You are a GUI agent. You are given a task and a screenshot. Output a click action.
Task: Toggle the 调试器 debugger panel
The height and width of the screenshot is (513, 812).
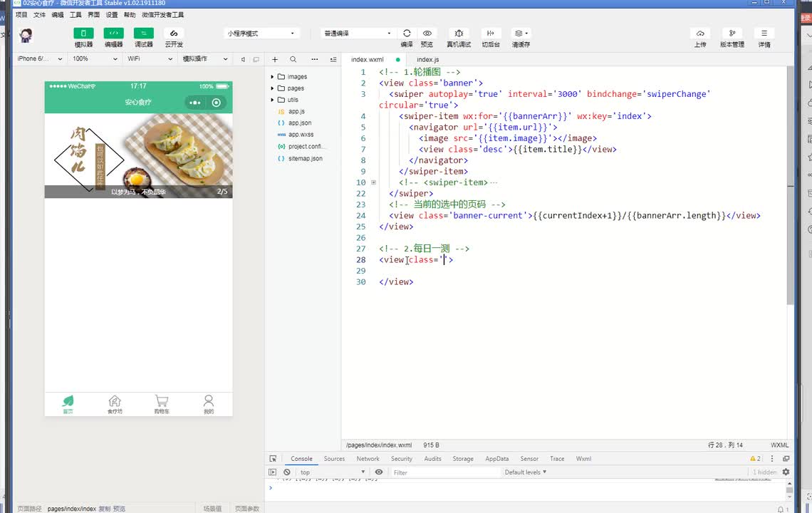(143, 33)
